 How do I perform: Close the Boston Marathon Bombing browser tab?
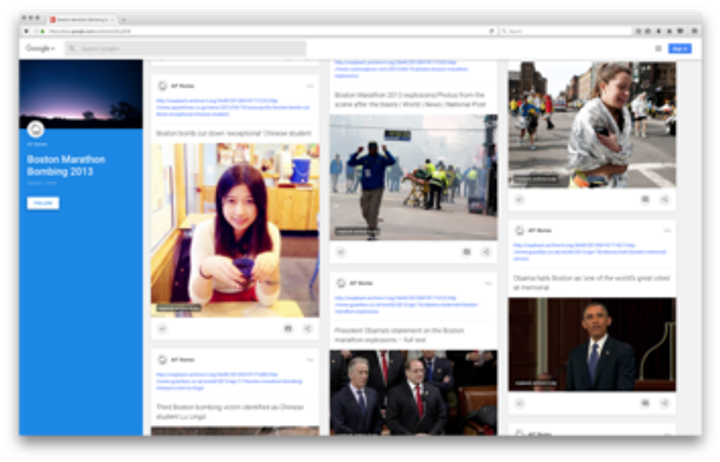(112, 20)
